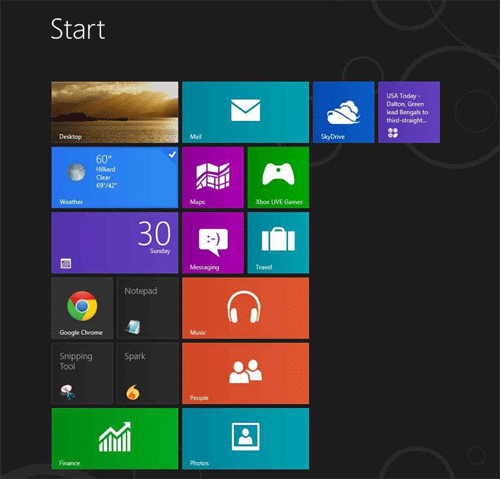The image size is (500, 479).
Task: Launch the SkyDrive cloud tile
Action: 343,112
